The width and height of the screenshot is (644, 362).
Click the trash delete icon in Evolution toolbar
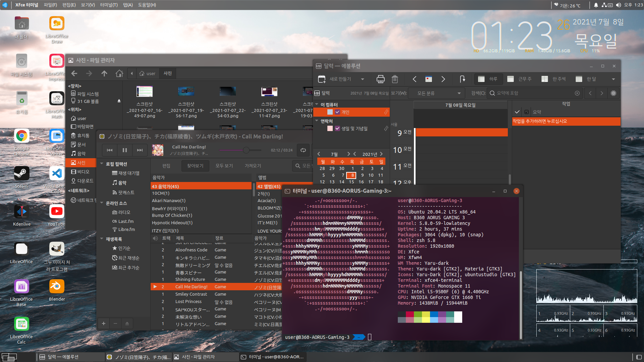click(x=395, y=79)
